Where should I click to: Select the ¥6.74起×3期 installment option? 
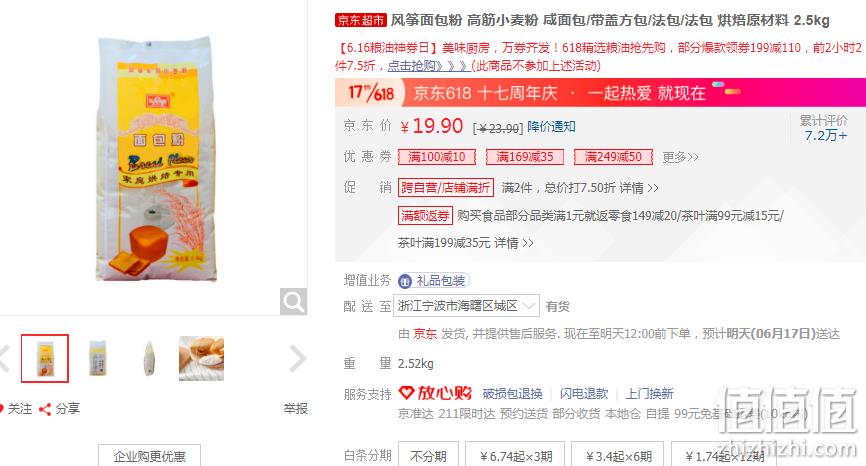coord(515,456)
